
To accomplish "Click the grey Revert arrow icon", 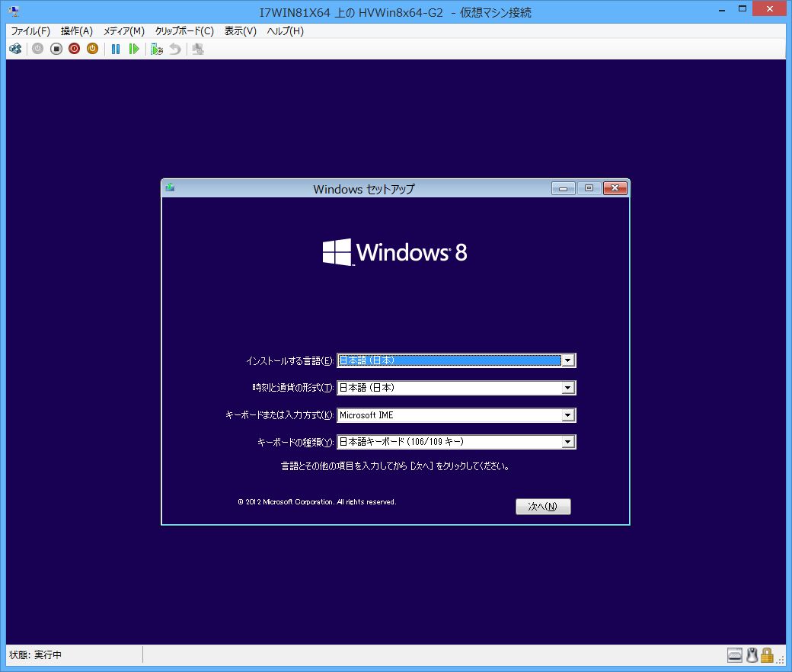I will point(174,49).
